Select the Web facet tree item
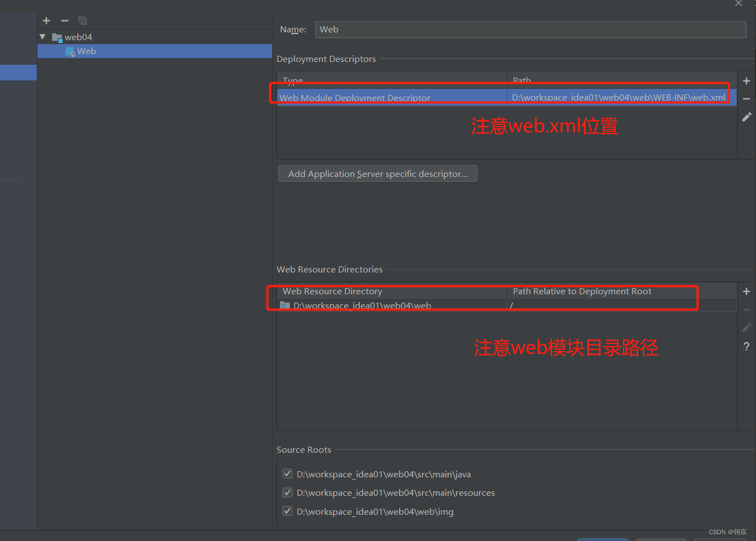The width and height of the screenshot is (756, 541). point(155,51)
